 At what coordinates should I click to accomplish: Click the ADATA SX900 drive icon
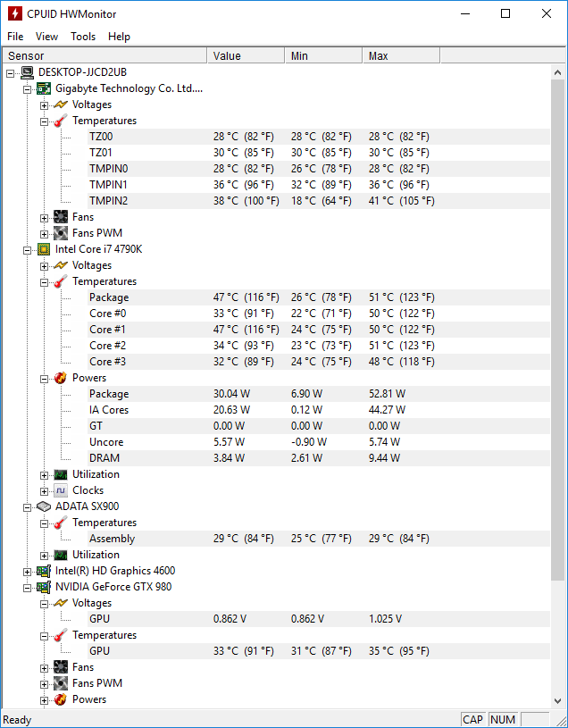[x=44, y=506]
